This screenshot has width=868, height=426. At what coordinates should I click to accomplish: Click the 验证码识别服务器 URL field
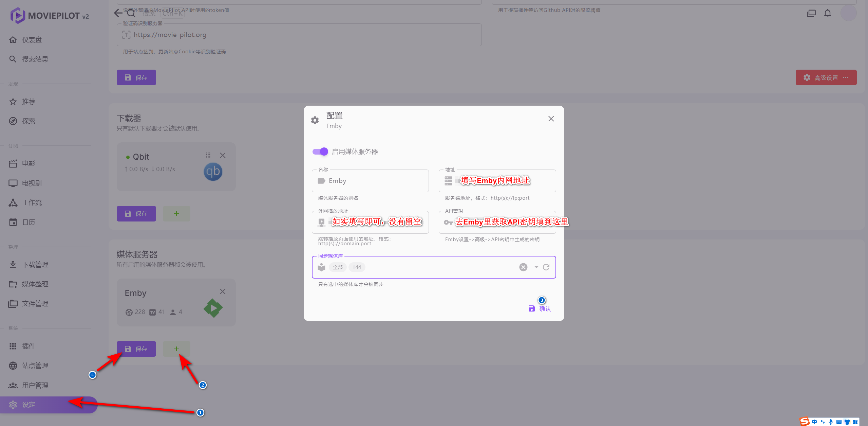coord(299,35)
